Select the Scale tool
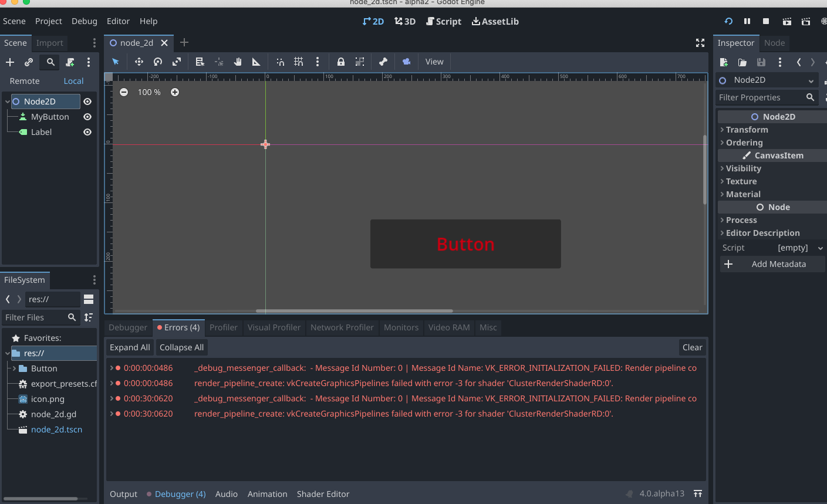 pyautogui.click(x=177, y=62)
